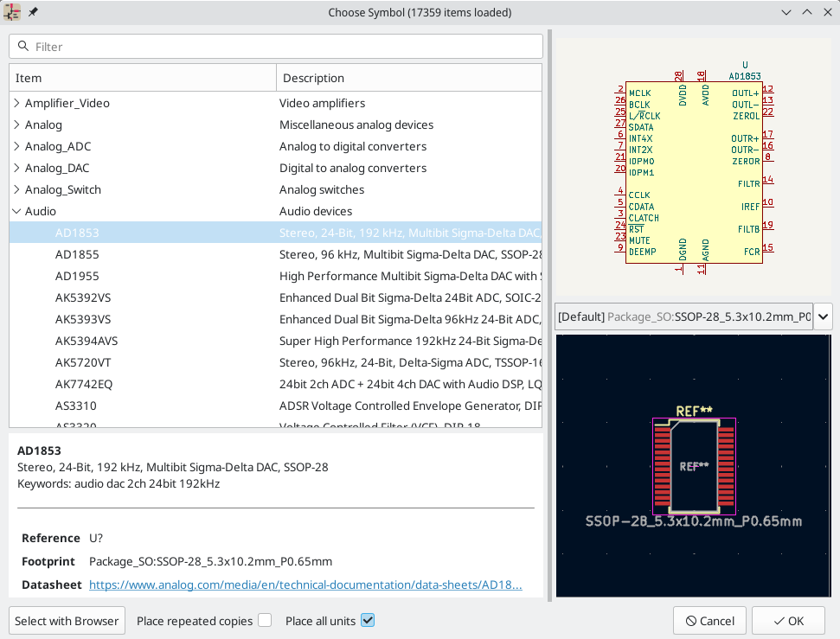Expand the Analog_DAC library

point(17,168)
